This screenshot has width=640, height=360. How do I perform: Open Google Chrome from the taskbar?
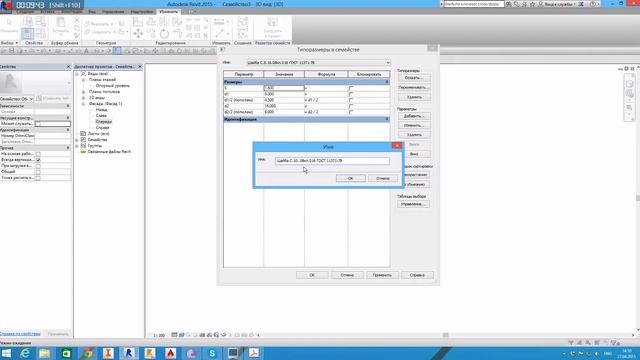pos(87,353)
